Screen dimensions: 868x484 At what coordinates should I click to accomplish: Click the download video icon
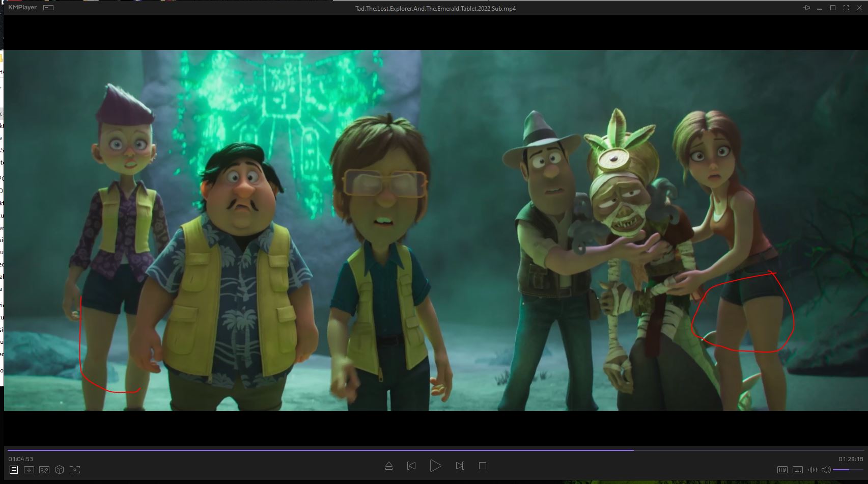[x=29, y=470]
